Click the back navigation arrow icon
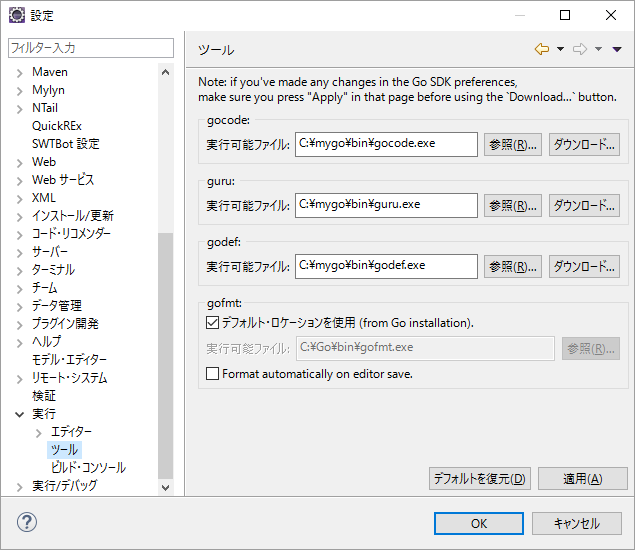Viewport: 635px width, 550px height. click(x=542, y=49)
